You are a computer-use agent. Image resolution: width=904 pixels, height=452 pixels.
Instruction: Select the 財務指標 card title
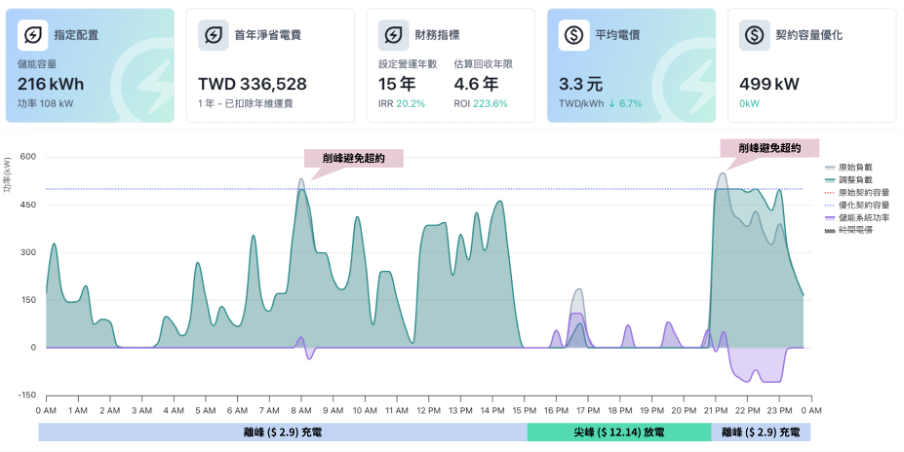pyautogui.click(x=438, y=35)
